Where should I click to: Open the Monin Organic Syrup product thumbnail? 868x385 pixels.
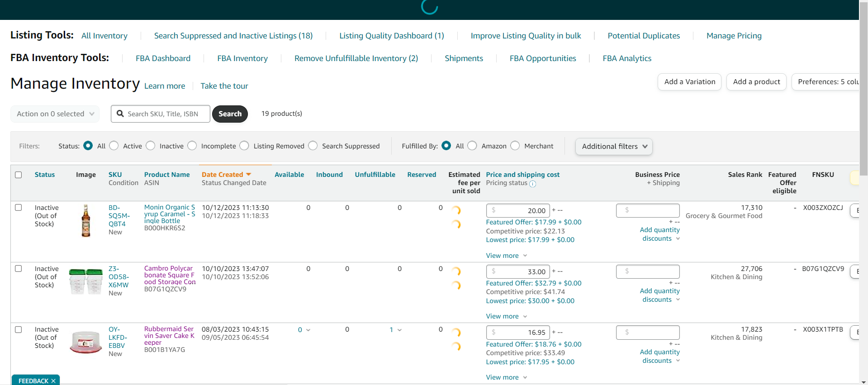tap(85, 221)
